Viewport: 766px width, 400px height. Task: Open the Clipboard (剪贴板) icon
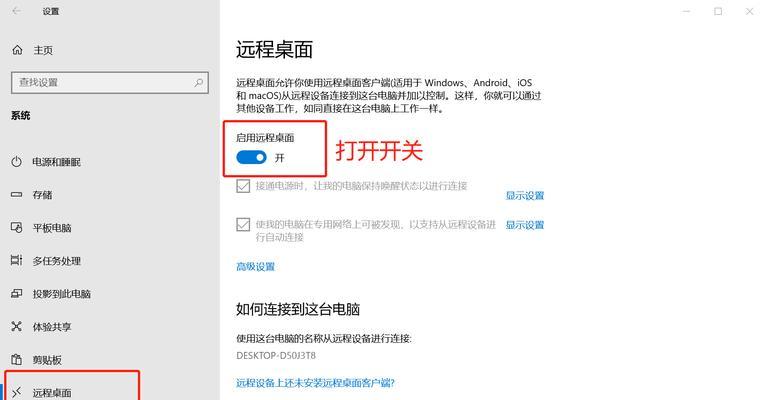tap(17, 359)
